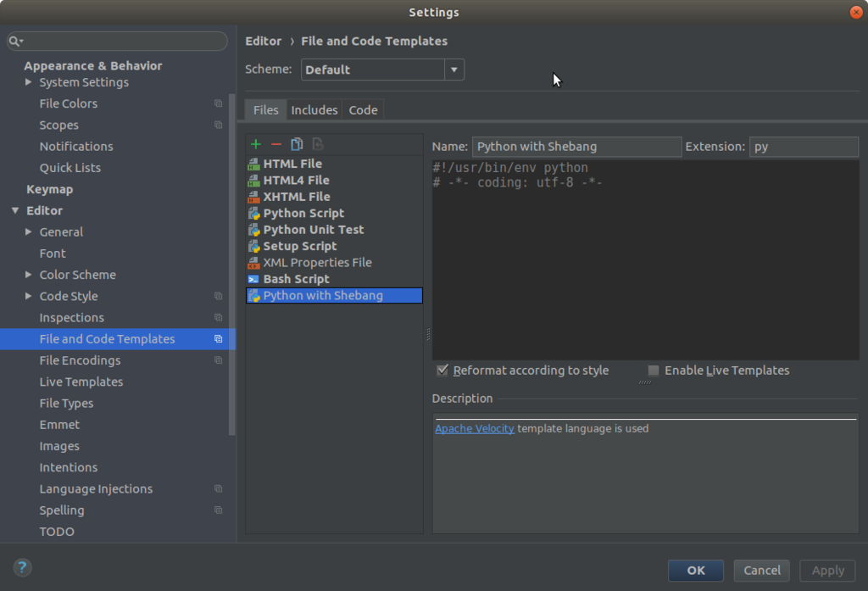Switch to the Files tab
The image size is (868, 591).
click(265, 110)
